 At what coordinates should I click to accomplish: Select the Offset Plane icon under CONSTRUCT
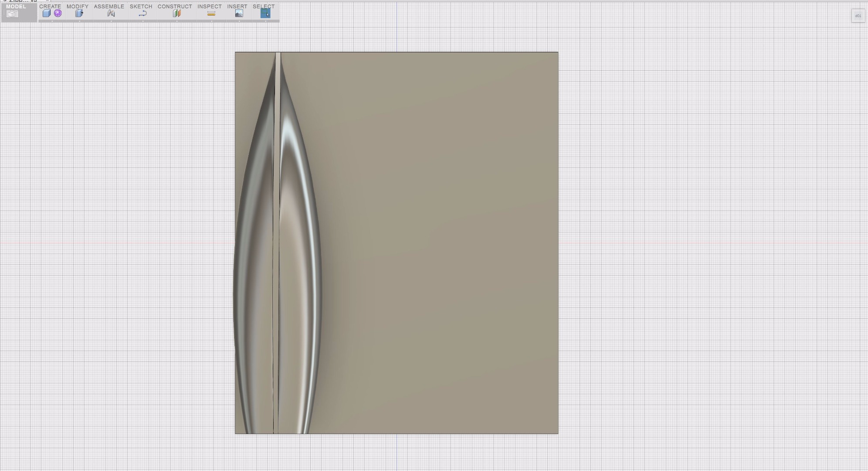(176, 14)
